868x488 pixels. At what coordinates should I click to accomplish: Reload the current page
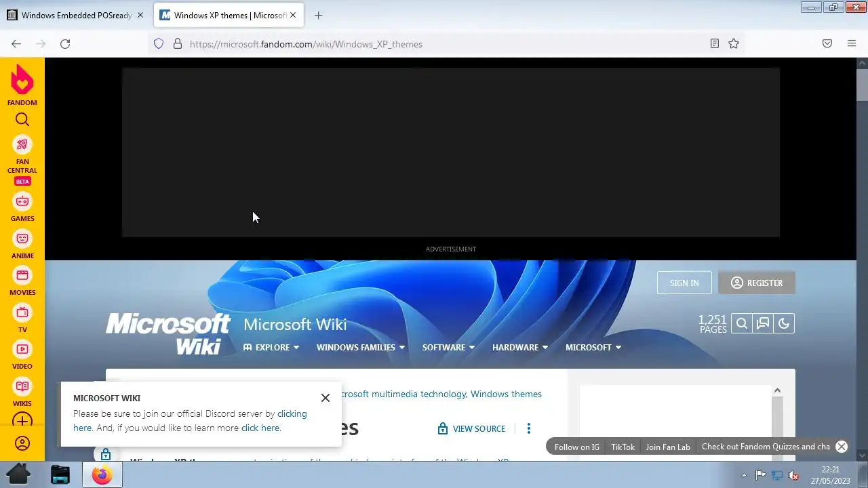tap(65, 43)
